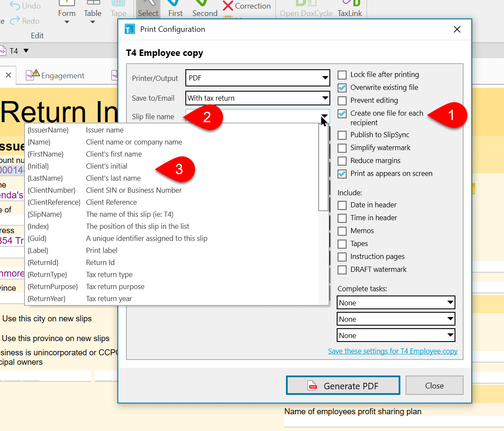Click the Close button in dialog
The image size is (504, 431).
pyautogui.click(x=434, y=385)
